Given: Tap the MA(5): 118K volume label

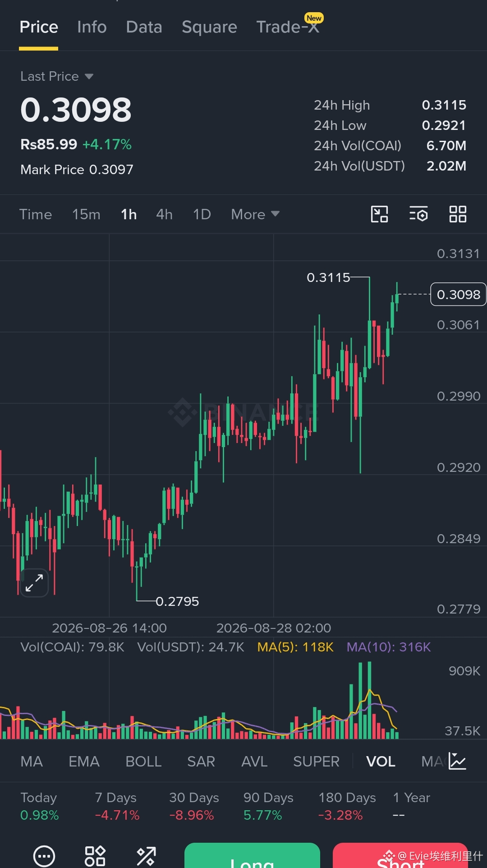Looking at the screenshot, I should [x=295, y=647].
